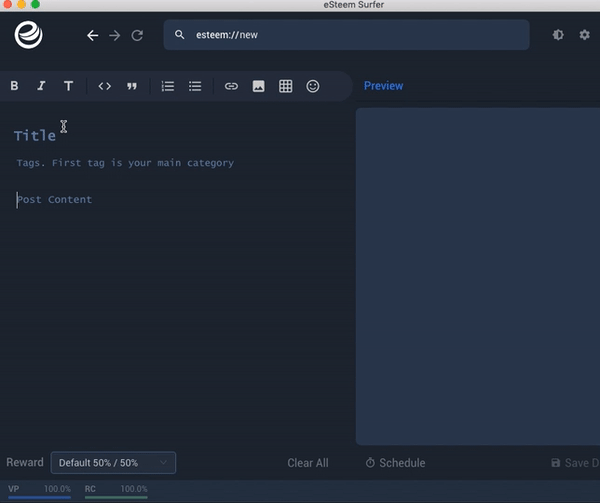Click the eSteem logo
This screenshot has height=503, width=600.
pos(29,35)
